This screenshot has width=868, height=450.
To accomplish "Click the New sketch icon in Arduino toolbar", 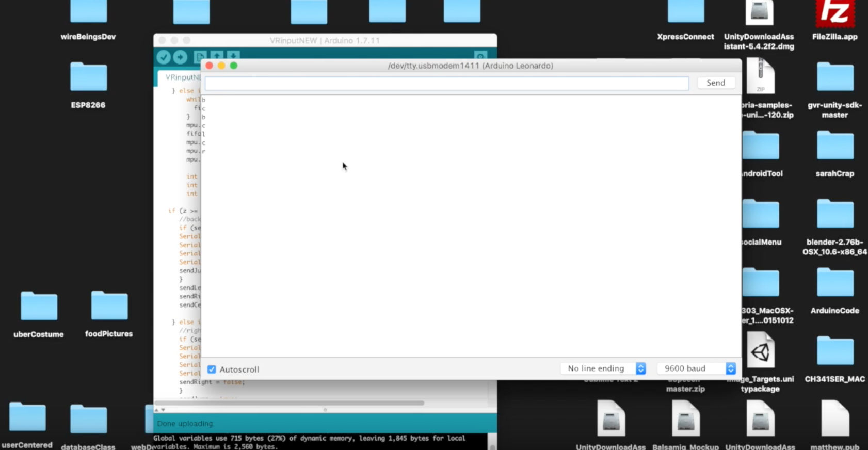I will coord(200,57).
